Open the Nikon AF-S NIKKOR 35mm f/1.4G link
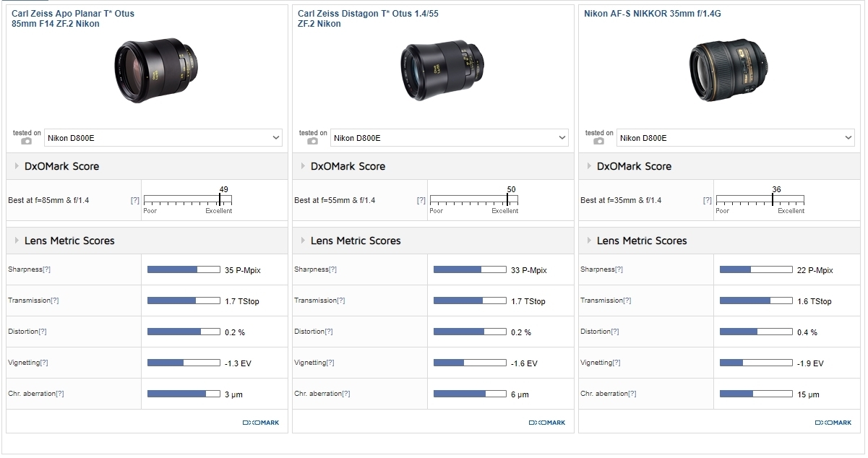868x458 pixels. click(x=653, y=14)
